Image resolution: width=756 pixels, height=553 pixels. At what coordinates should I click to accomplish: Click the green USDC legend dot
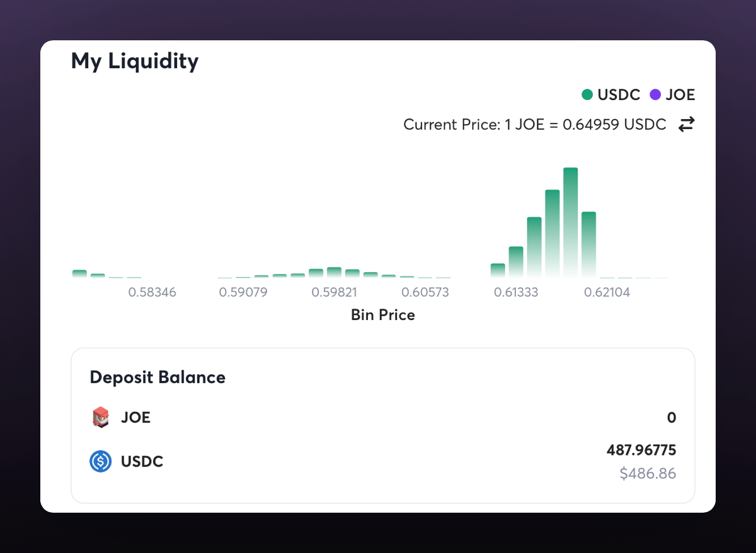[x=587, y=95]
